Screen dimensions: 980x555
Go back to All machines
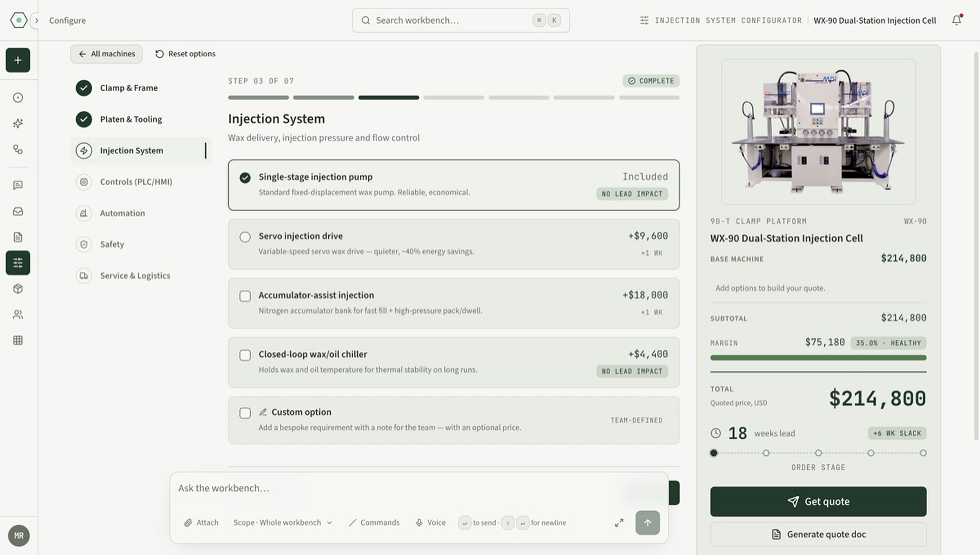point(107,54)
